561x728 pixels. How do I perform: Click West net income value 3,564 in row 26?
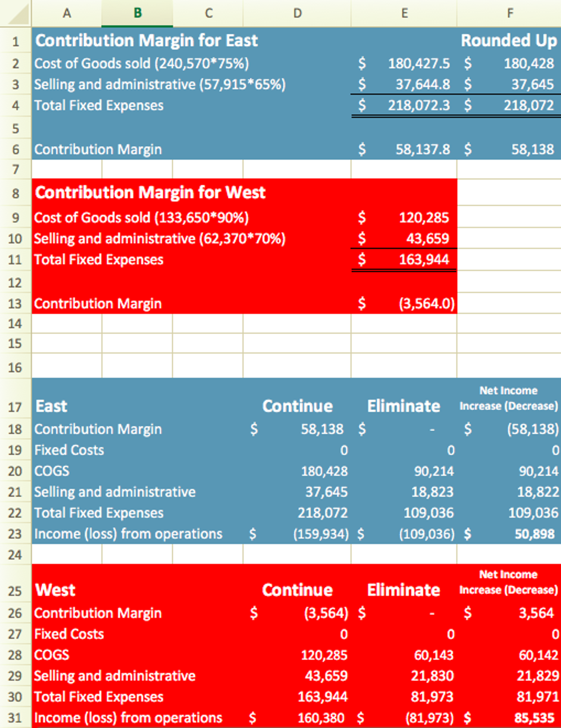pos(536,613)
